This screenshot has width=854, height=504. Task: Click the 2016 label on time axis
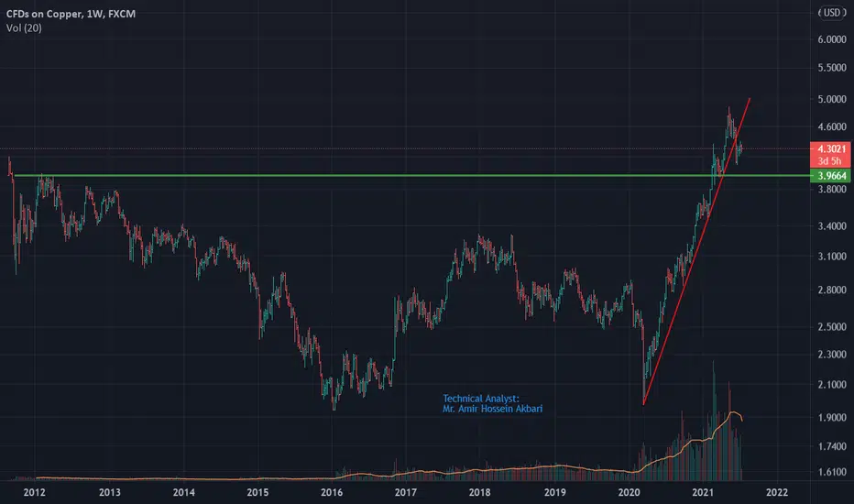click(332, 493)
